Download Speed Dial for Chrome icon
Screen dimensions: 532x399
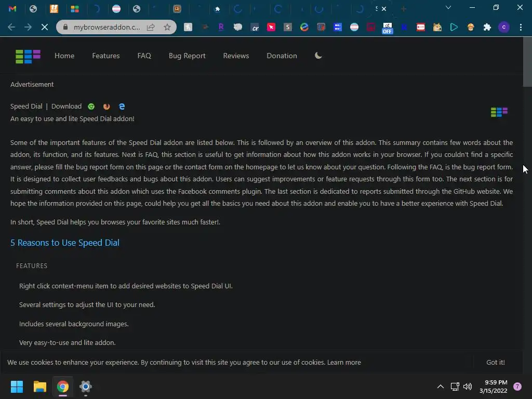[91, 107]
